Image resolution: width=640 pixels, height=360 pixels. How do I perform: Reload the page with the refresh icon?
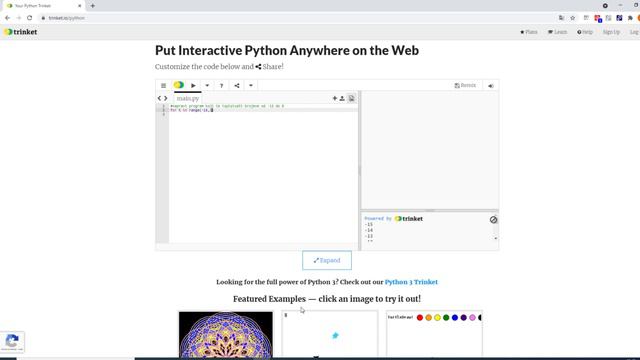click(x=29, y=18)
